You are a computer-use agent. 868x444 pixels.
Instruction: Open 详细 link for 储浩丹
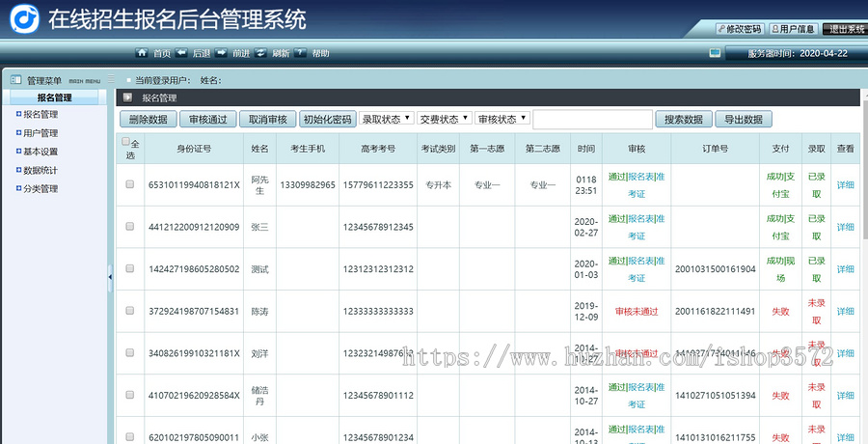pos(845,395)
